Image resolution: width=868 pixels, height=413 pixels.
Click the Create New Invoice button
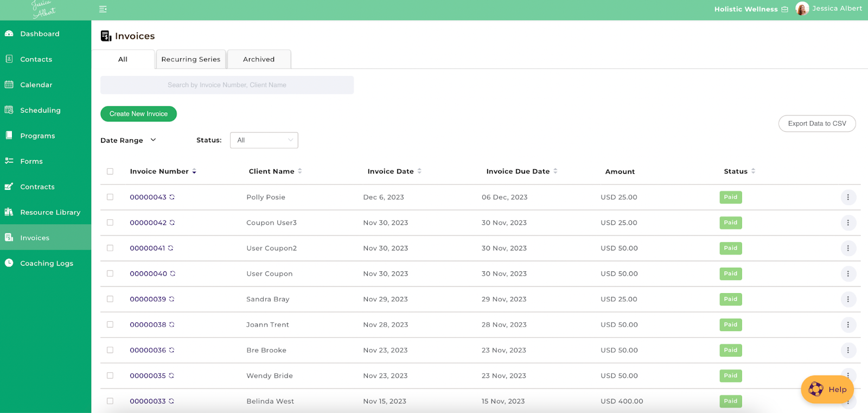[138, 114]
